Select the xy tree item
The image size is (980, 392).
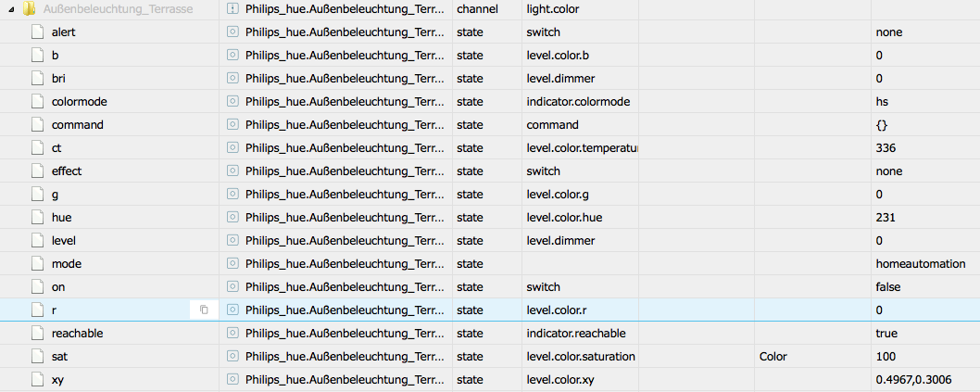tap(57, 380)
